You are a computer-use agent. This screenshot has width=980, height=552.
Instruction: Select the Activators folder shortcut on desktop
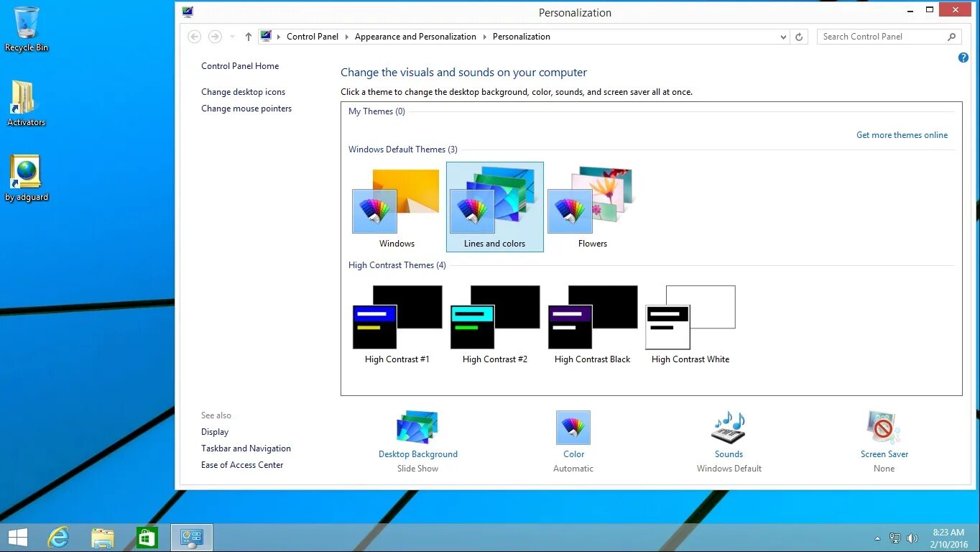[26, 103]
